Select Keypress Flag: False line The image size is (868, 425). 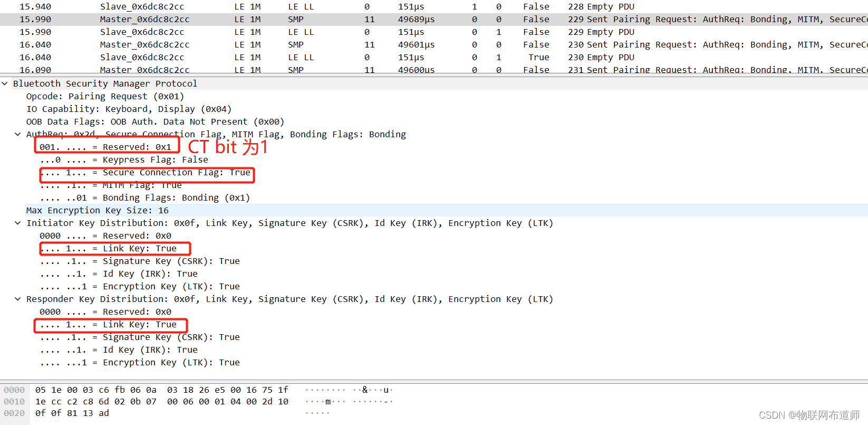[124, 159]
